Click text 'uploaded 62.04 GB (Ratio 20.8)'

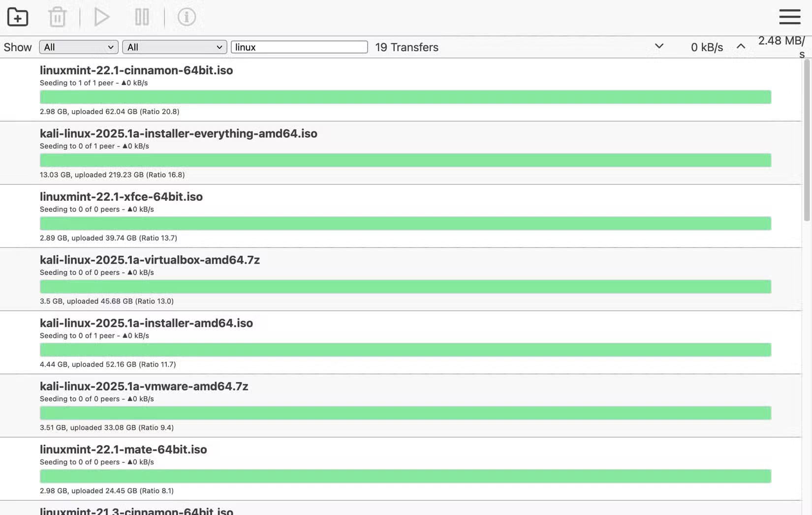click(125, 112)
